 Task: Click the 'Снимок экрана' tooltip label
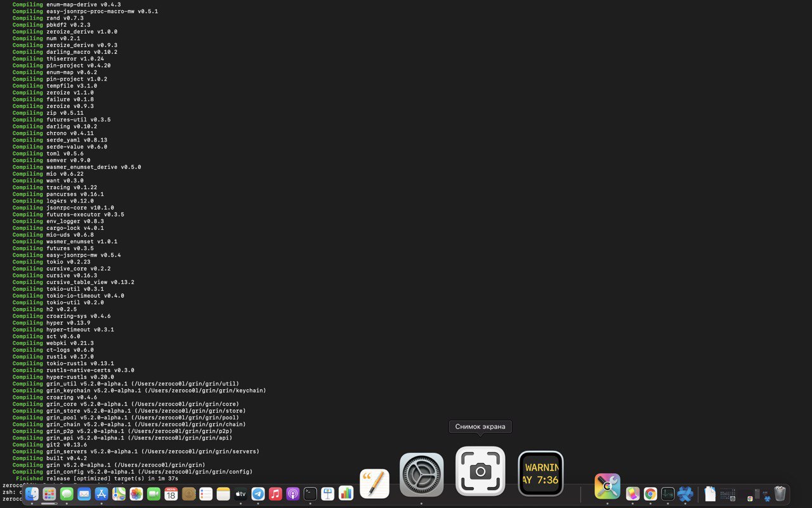[480, 427]
